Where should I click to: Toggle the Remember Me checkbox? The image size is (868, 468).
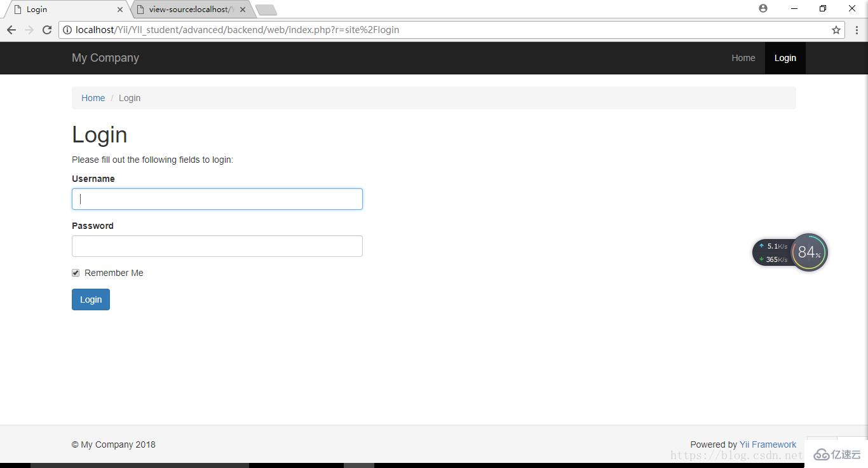click(76, 273)
